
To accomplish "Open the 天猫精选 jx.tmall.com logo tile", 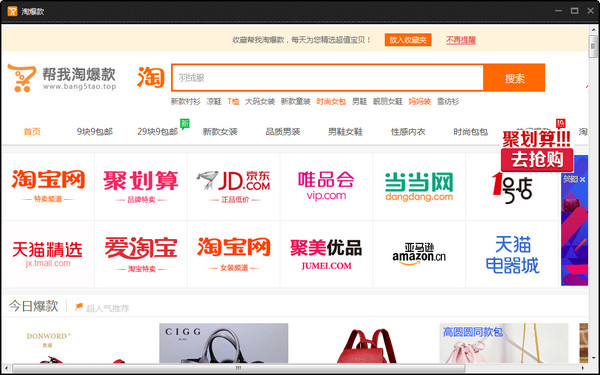I will [x=48, y=254].
